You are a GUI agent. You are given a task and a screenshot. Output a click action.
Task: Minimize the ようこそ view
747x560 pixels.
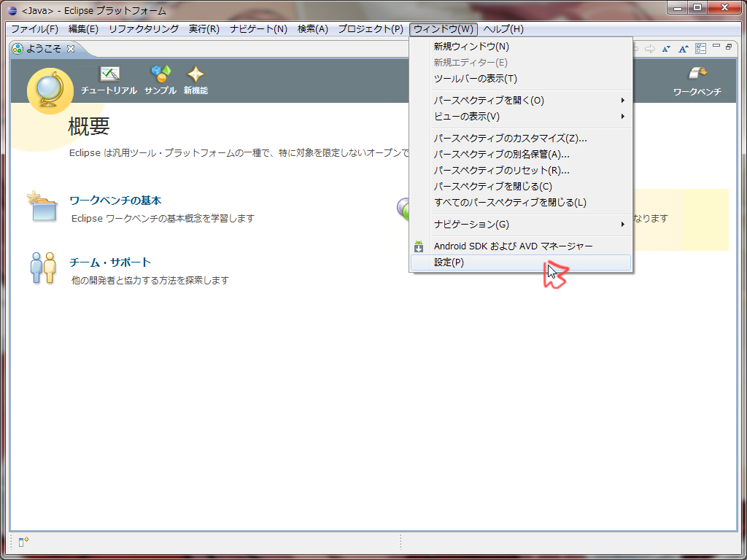[x=716, y=46]
